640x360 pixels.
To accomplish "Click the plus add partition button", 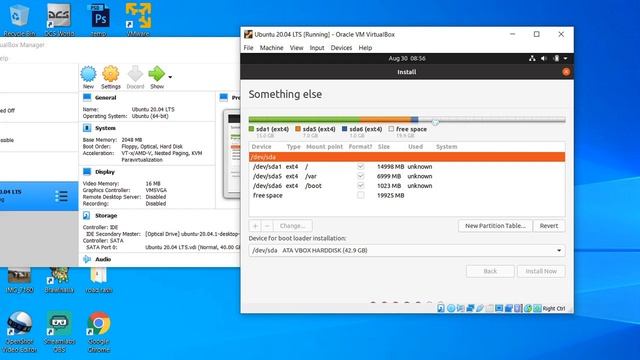I will (x=255, y=226).
